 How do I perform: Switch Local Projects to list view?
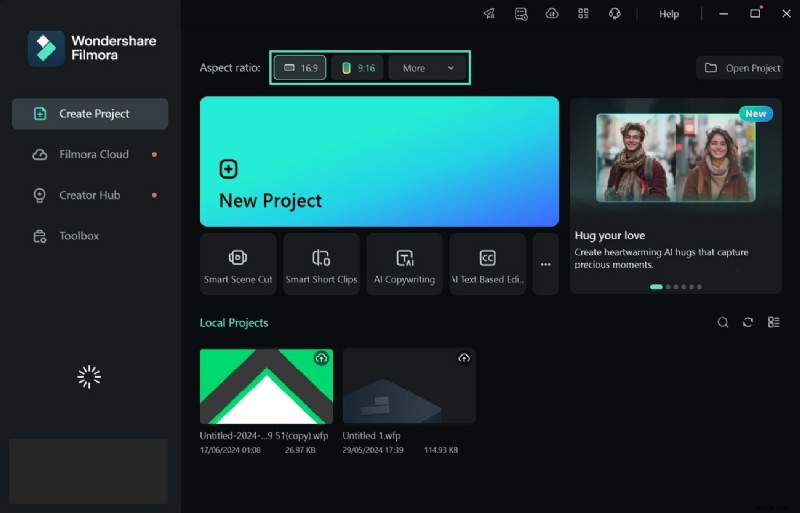[773, 322]
